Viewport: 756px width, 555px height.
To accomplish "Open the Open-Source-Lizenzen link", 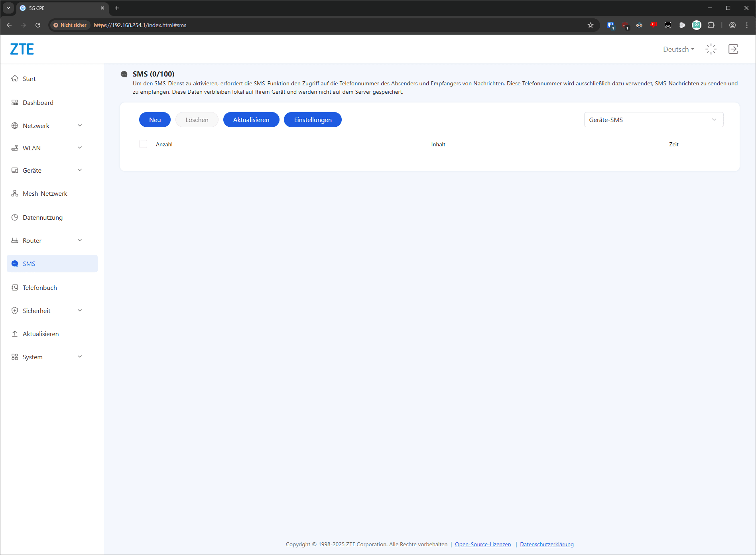I will pyautogui.click(x=483, y=544).
